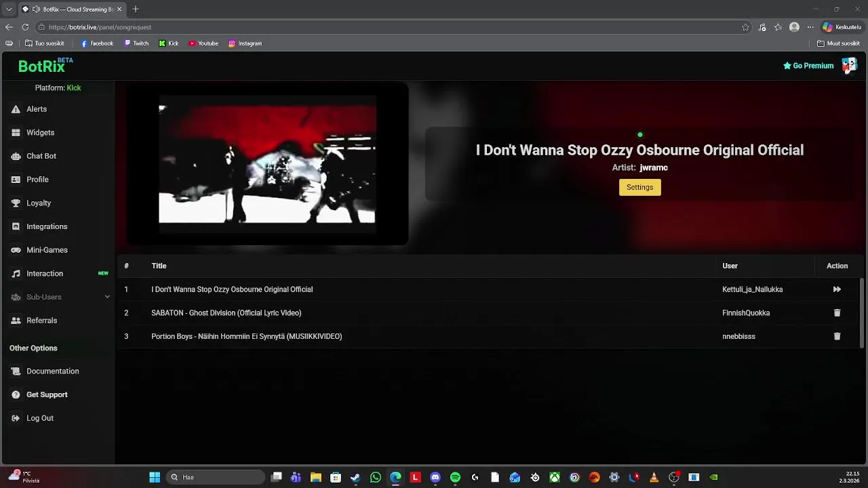Open the Youtube bookmark
Viewport: 868px width, 488px height.
point(203,43)
